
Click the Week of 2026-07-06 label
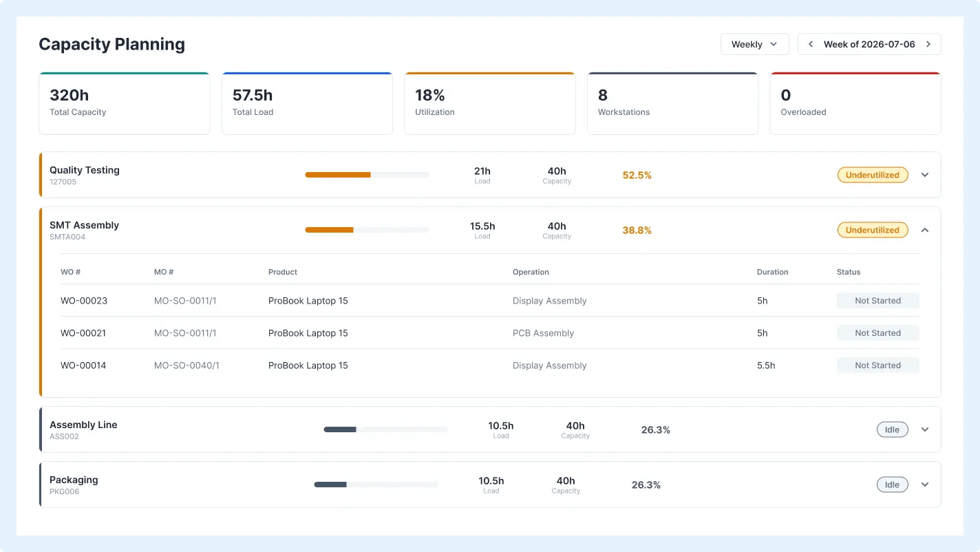point(869,44)
